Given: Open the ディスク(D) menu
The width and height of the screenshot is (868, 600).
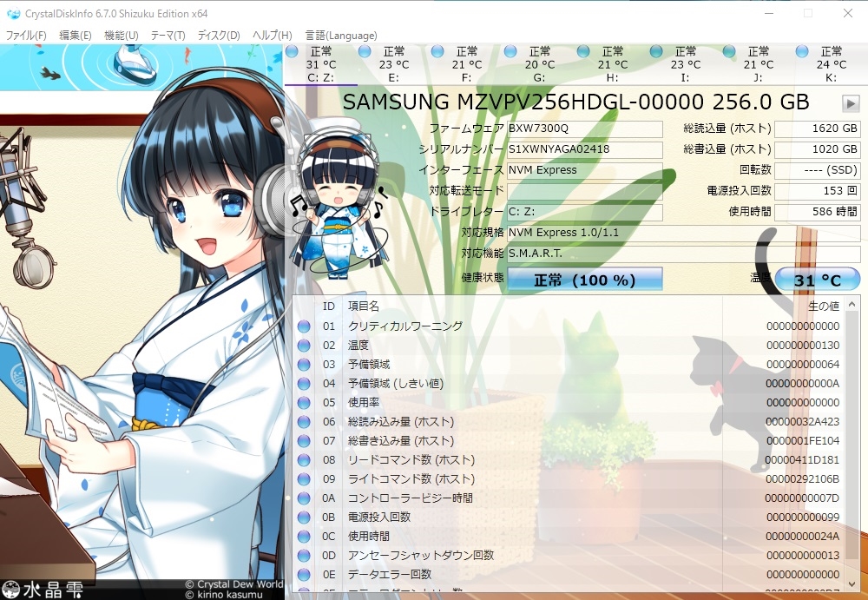Looking at the screenshot, I should coord(219,36).
